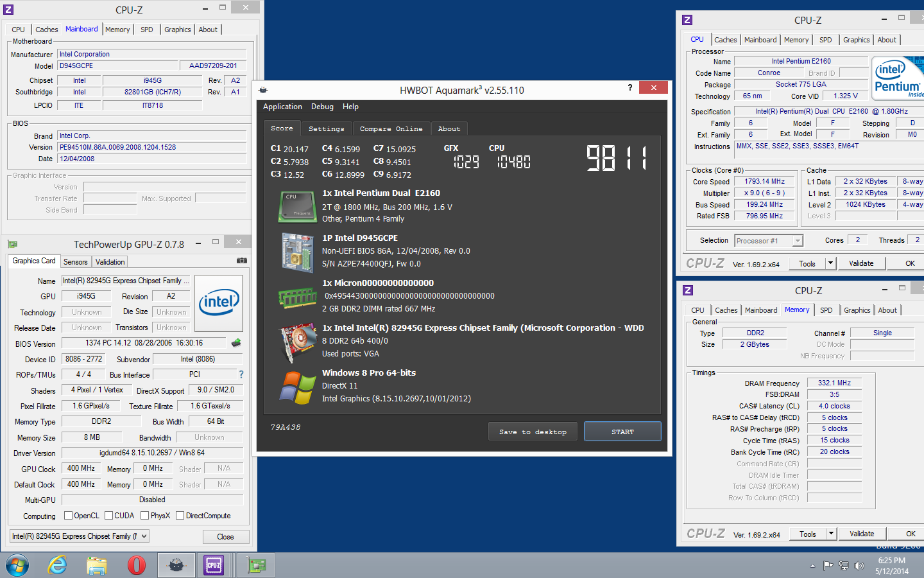Click the Driver Version igdumd64 field in GPU-Z

(152, 453)
